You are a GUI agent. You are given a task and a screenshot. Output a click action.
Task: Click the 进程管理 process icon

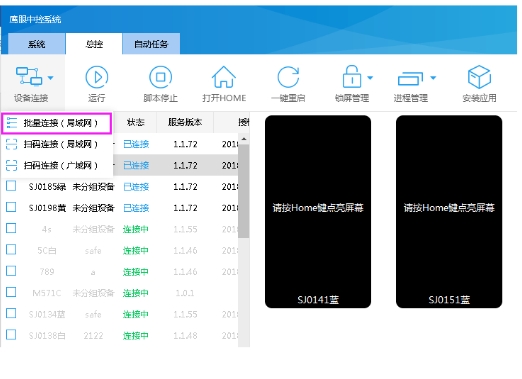(410, 79)
